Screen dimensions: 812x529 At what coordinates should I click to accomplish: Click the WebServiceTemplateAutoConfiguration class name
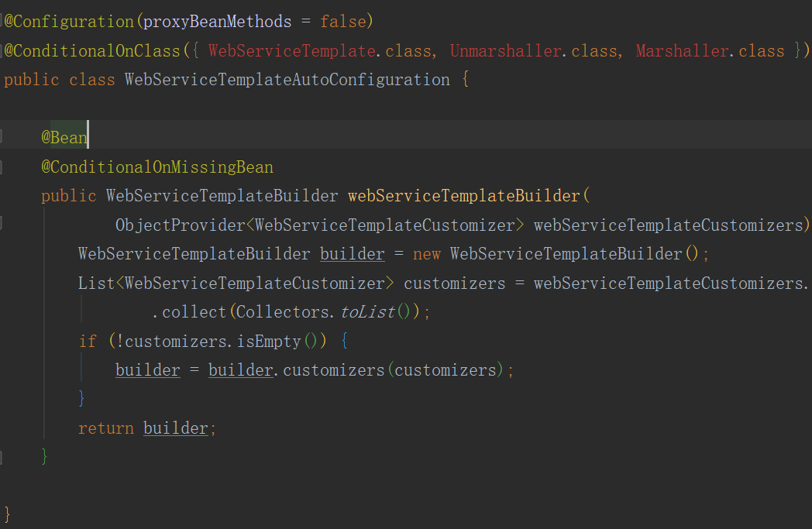[287, 80]
